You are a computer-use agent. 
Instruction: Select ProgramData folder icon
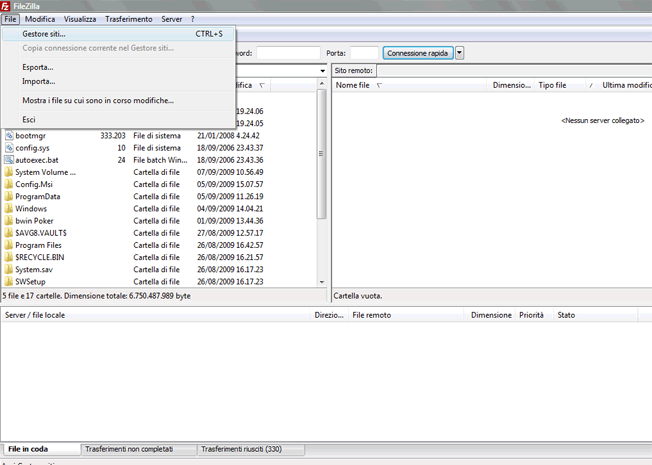[x=9, y=196]
